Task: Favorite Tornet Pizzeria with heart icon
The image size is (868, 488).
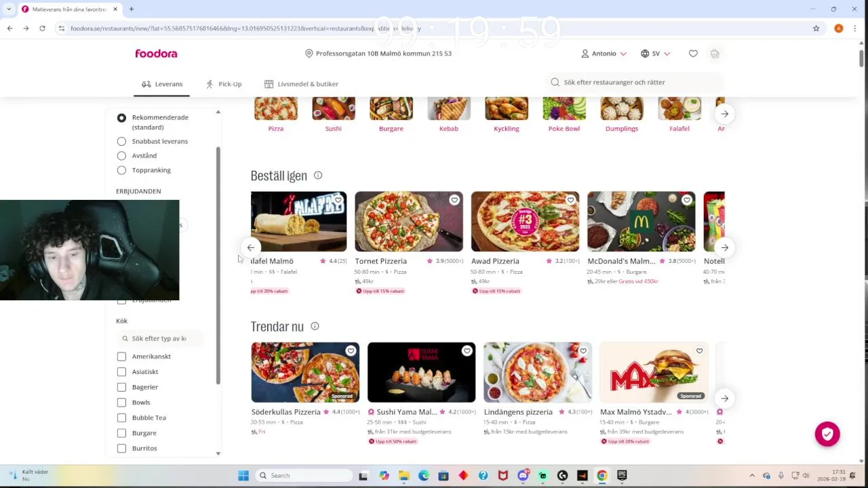Action: pos(454,200)
